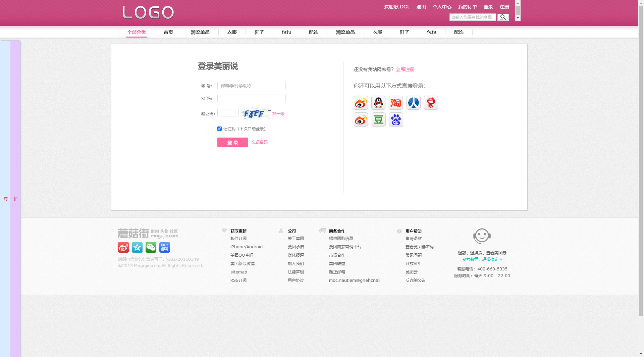
Task: Show the blue QR code icon in the footer
Action: click(165, 247)
